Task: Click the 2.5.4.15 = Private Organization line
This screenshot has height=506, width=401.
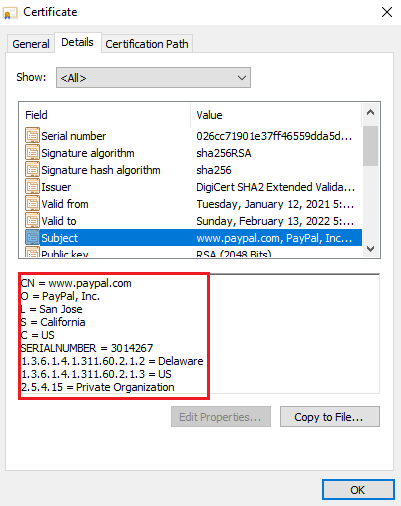Action: [x=97, y=387]
